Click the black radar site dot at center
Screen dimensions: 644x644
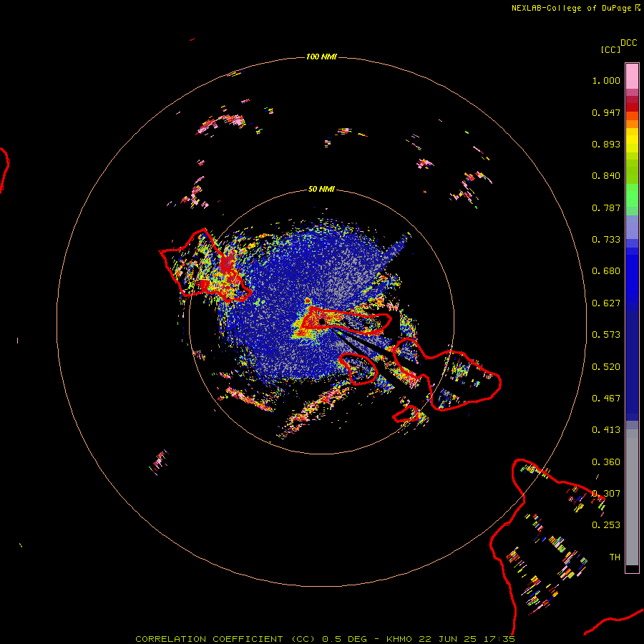(323, 321)
